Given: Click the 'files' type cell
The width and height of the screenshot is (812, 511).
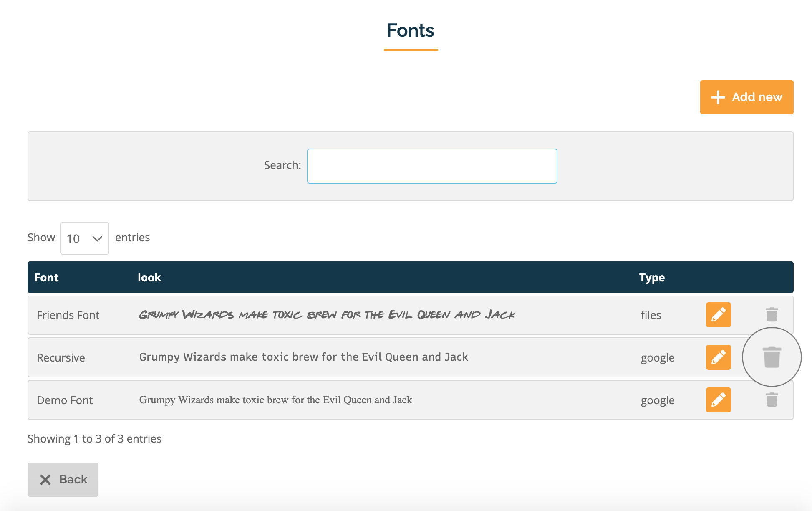Looking at the screenshot, I should [x=651, y=315].
